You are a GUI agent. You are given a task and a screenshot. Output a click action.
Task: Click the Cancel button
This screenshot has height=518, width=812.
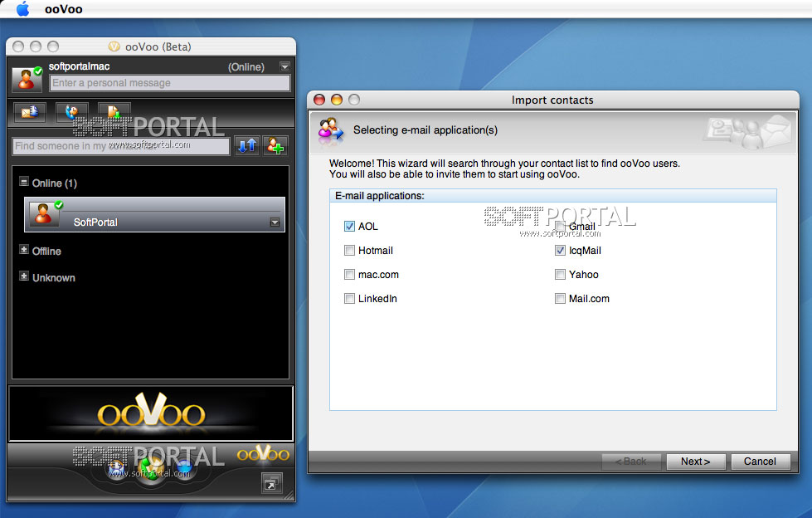pos(761,462)
